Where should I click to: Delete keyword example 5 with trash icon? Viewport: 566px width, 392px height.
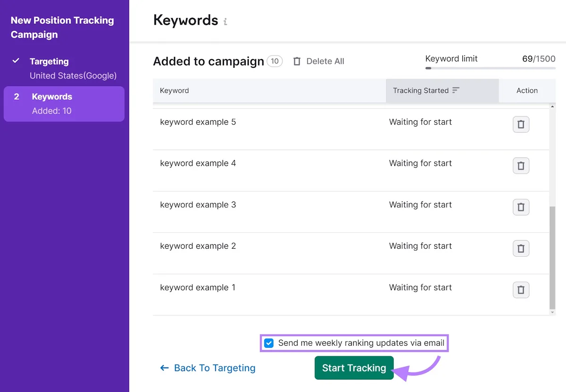point(521,124)
